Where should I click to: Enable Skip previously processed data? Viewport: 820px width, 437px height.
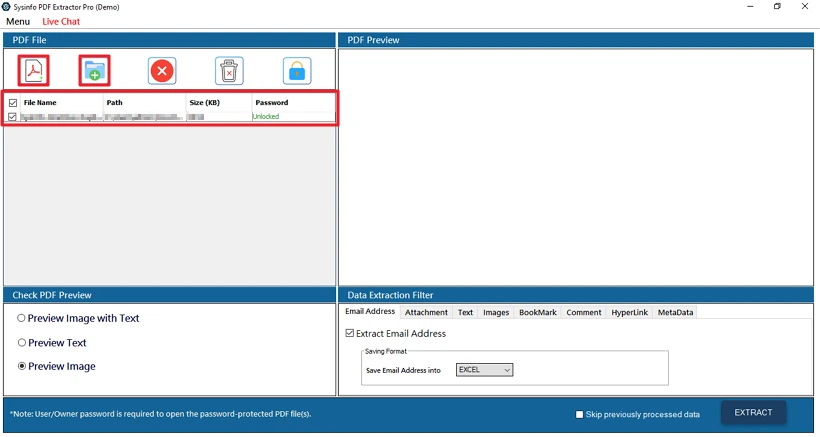click(579, 415)
